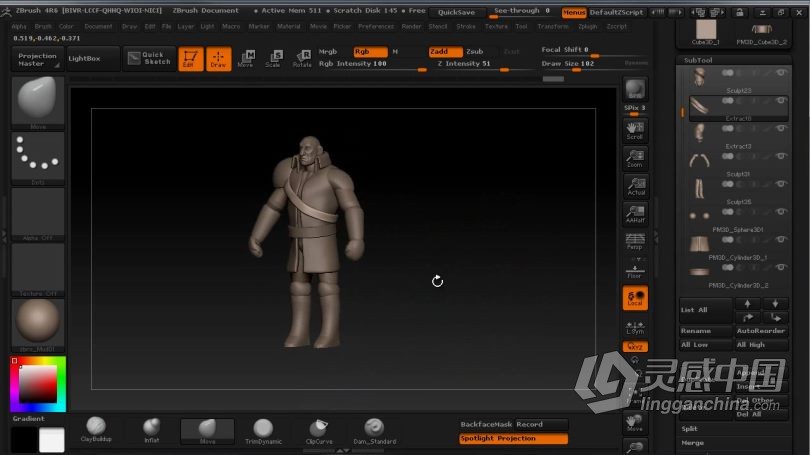Open LightBox browser
The image size is (810, 455).
tap(92, 58)
